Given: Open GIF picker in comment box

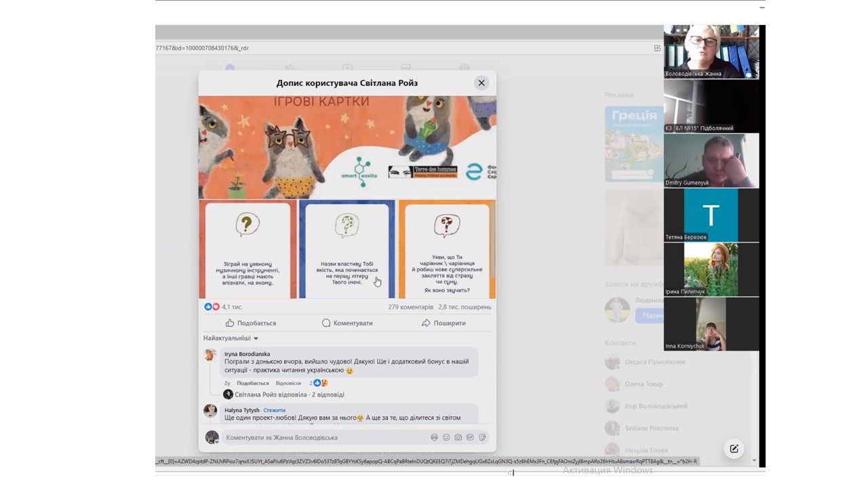Looking at the screenshot, I should tap(470, 437).
